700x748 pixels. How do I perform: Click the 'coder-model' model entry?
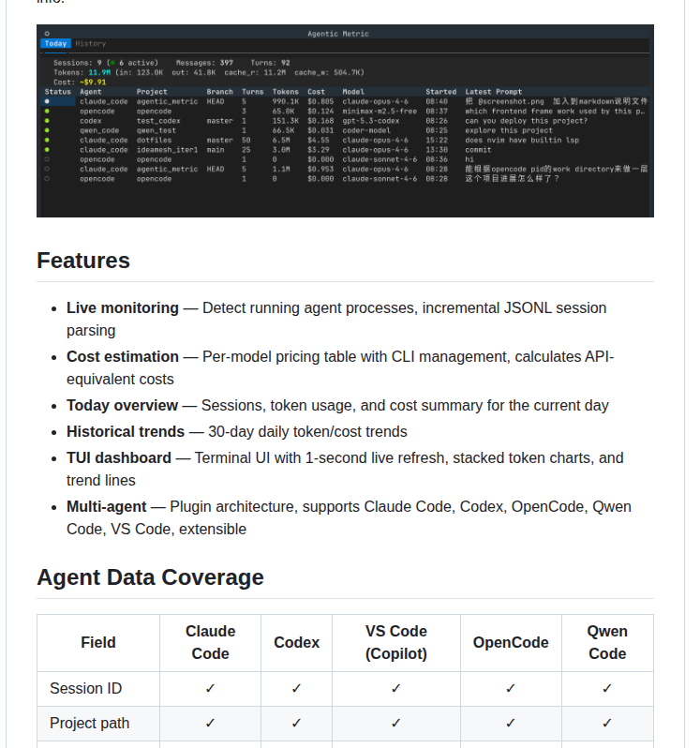tap(366, 130)
